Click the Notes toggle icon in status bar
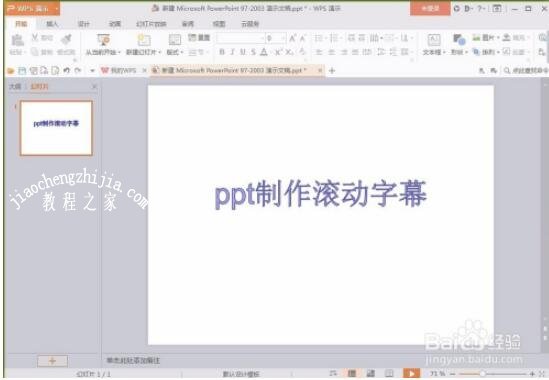Viewport: 549px width, 380px height. pyautogui.click(x=333, y=373)
